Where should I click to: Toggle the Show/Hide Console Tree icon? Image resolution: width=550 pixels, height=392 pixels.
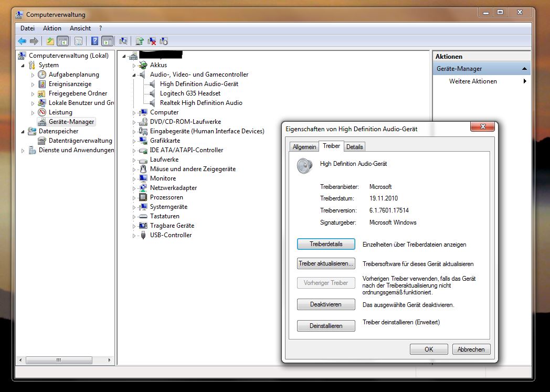point(63,41)
